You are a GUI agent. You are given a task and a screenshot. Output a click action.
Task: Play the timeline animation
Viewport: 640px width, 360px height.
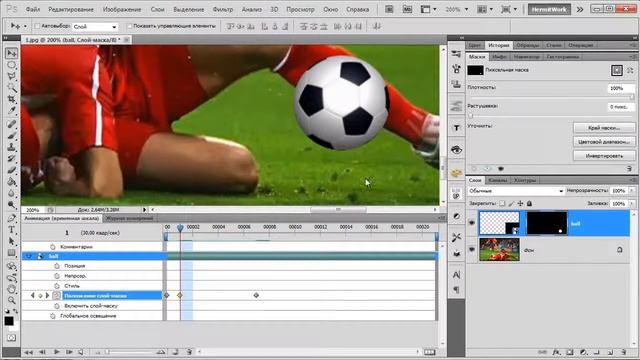tap(57, 352)
